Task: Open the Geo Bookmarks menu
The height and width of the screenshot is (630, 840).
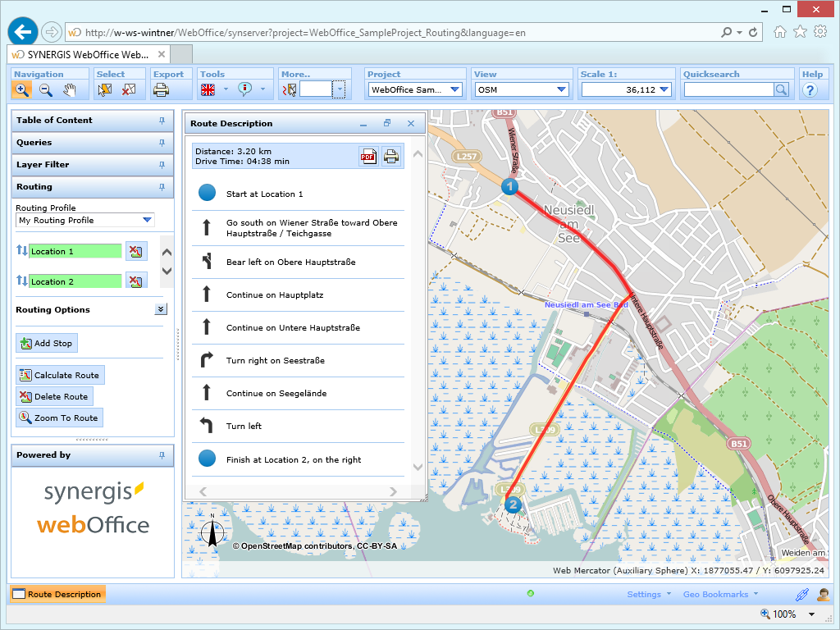Action: coord(717,594)
